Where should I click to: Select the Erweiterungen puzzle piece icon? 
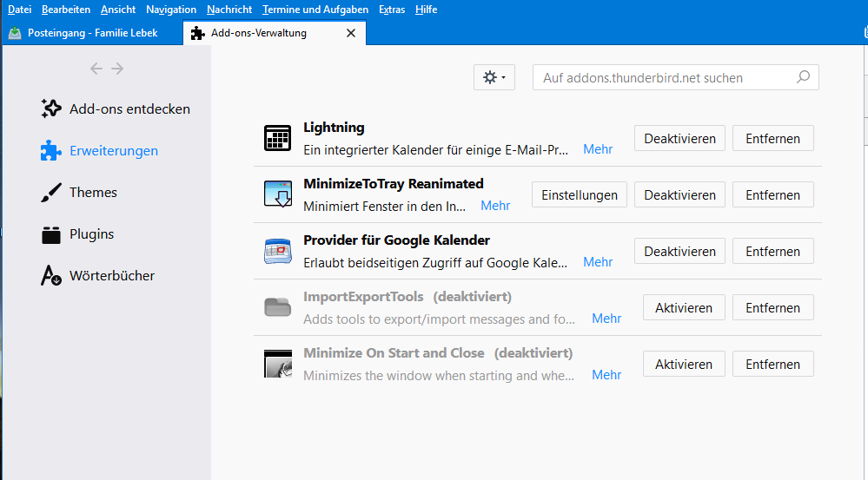click(x=51, y=151)
